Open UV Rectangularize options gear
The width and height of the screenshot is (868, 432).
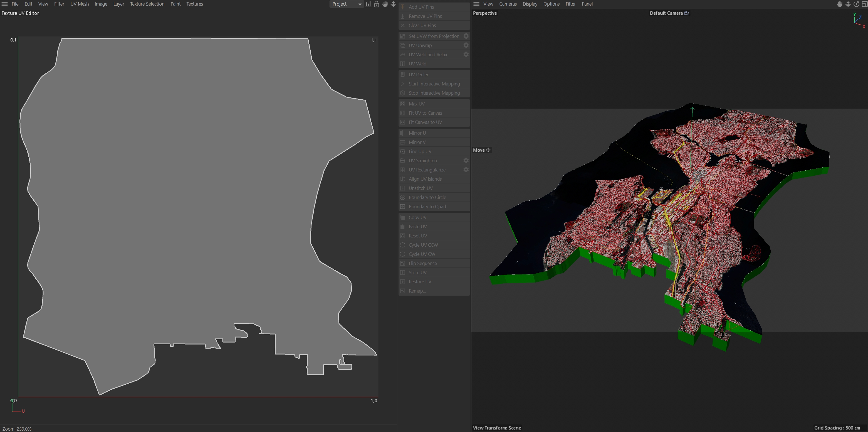tap(466, 170)
